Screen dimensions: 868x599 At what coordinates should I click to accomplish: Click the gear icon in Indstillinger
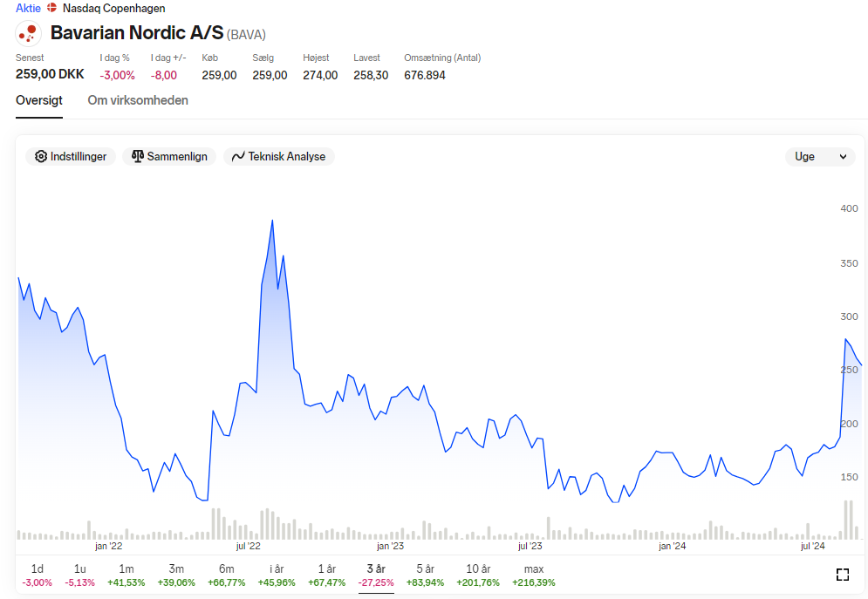[x=40, y=157]
